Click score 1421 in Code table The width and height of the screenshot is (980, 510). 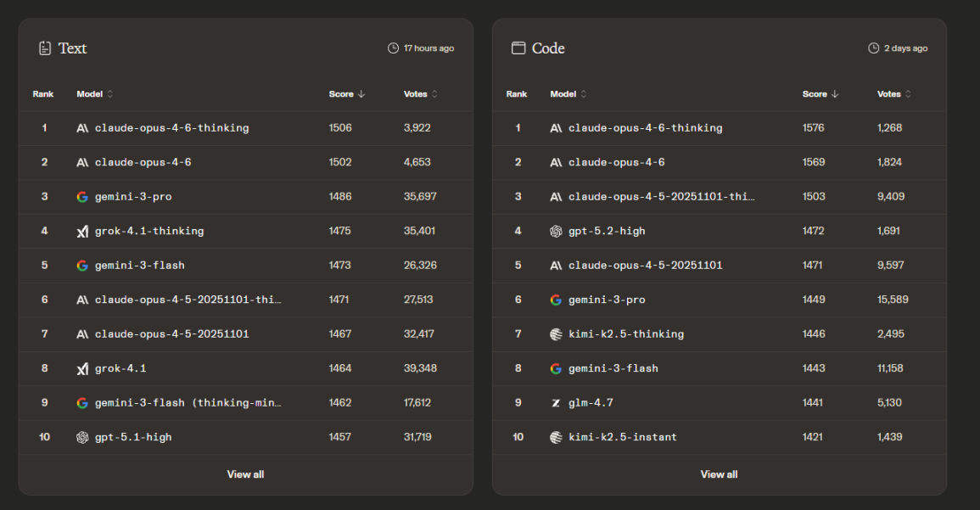coord(813,438)
